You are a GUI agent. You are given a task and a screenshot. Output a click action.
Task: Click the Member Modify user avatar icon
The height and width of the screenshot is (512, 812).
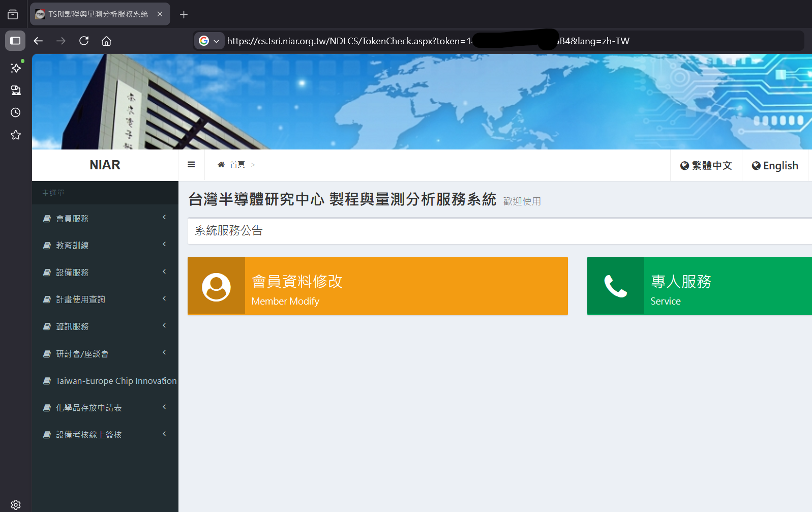[216, 287]
